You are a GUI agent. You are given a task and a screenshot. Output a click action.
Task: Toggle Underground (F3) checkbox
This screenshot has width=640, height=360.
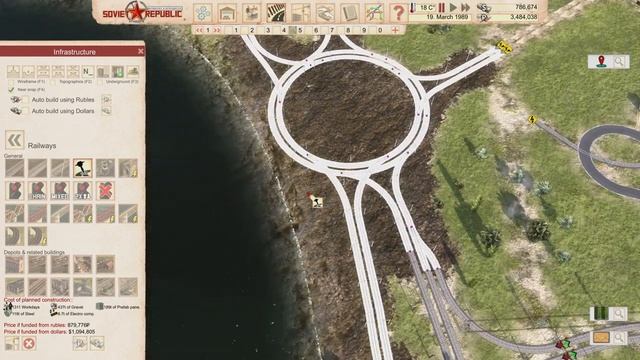100,82
